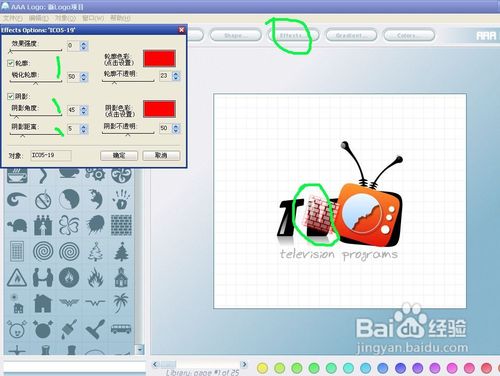This screenshot has height=376, width=500.
Task: Increase 轮廓不透明 value with spinner arrow
Action: 176,74
